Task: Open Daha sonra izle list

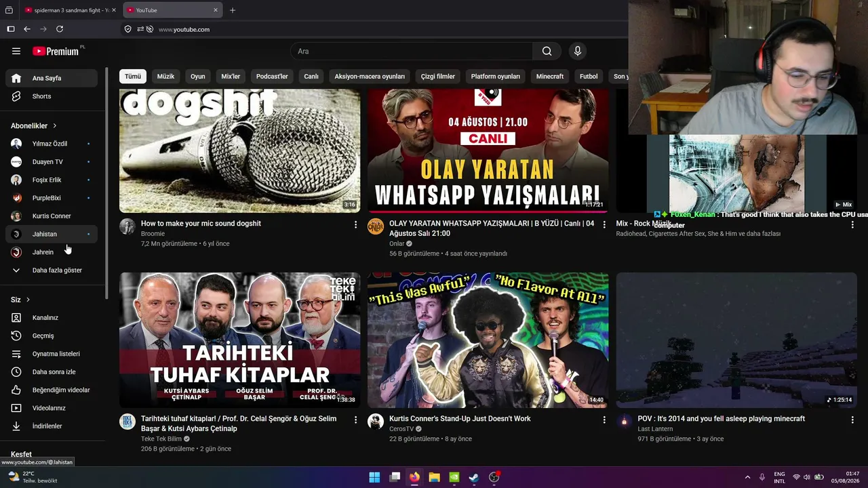Action: coord(52,372)
